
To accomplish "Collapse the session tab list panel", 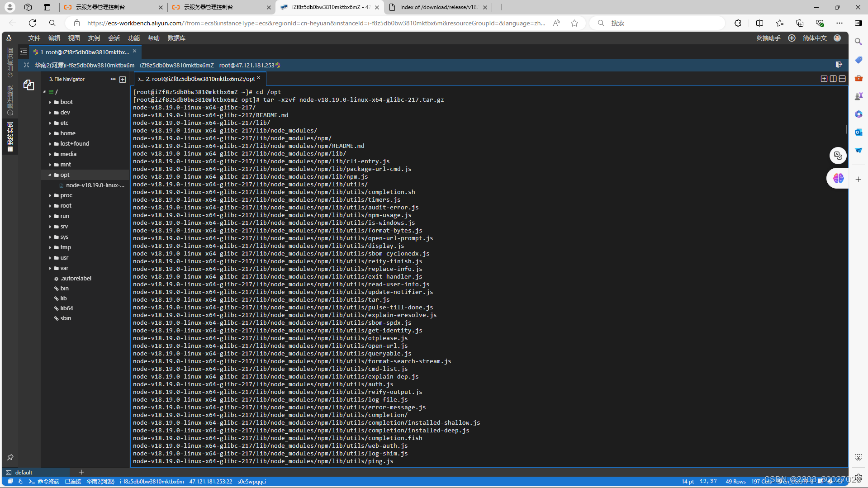I will pos(23,52).
